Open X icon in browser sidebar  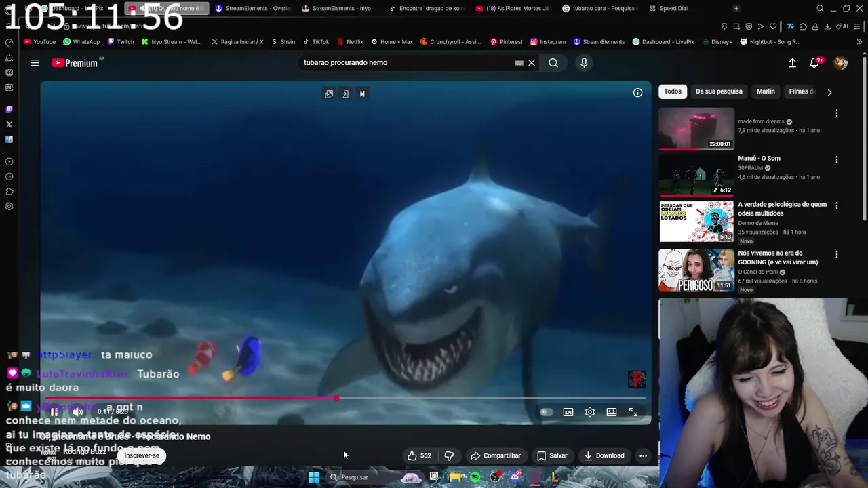click(x=9, y=125)
